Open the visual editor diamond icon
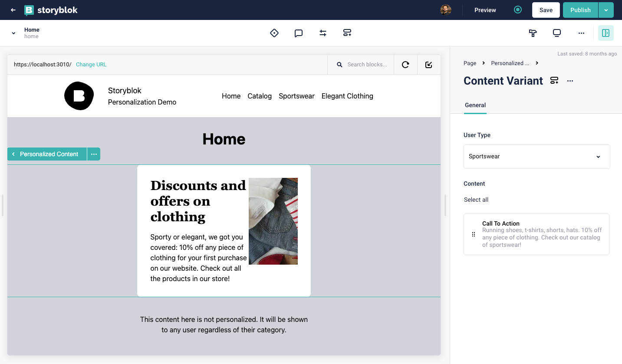622x364 pixels. point(274,33)
